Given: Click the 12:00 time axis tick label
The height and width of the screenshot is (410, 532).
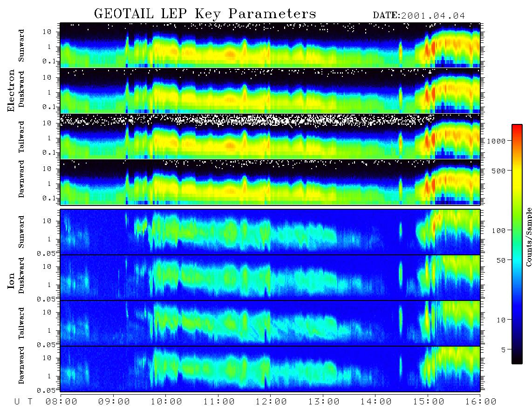Looking at the screenshot, I should pyautogui.click(x=272, y=402).
